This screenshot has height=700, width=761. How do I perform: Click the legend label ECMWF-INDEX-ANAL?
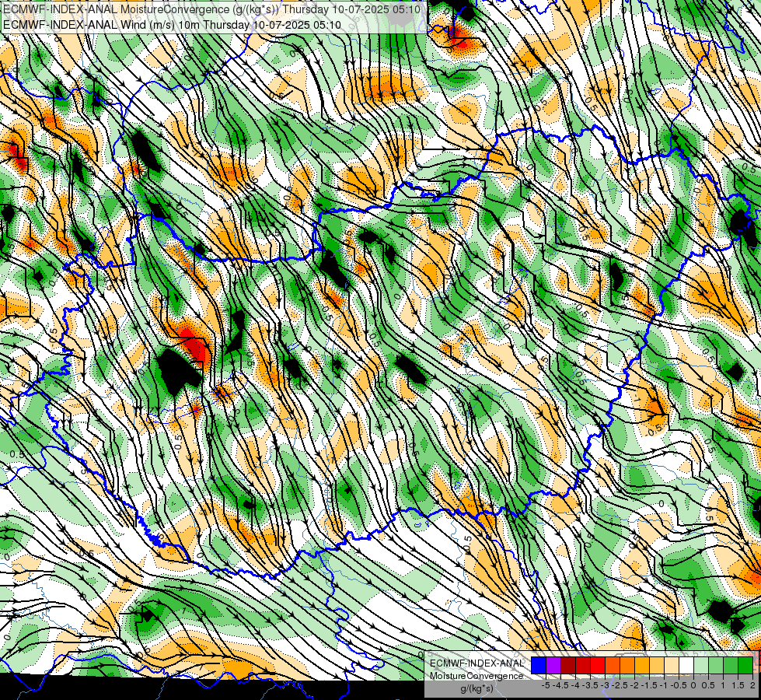click(476, 663)
